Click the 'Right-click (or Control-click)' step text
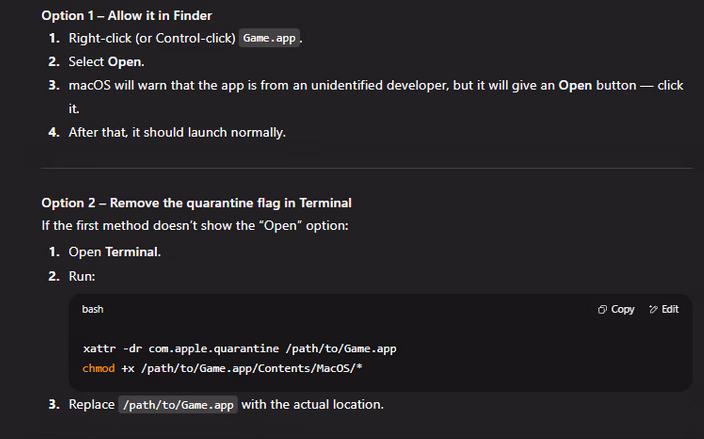 (152, 38)
